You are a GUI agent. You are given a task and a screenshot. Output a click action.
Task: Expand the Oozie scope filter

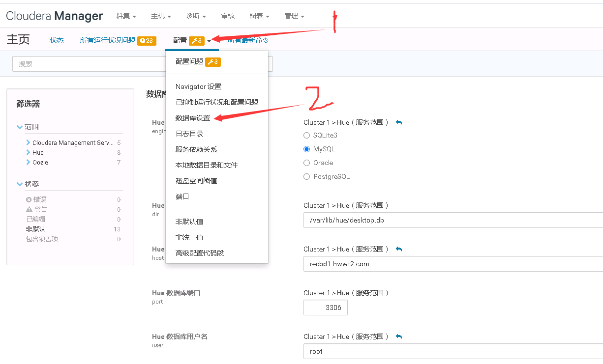(37, 163)
